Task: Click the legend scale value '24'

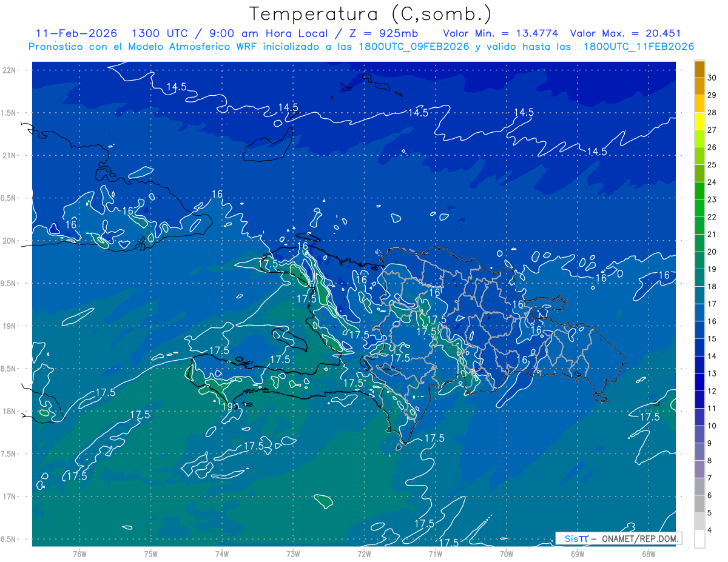Action: [712, 182]
